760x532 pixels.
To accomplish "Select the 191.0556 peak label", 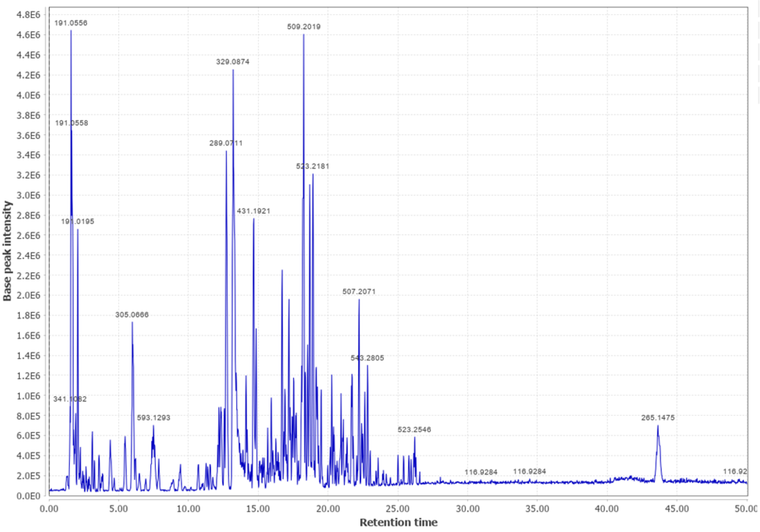I will pos(70,23).
